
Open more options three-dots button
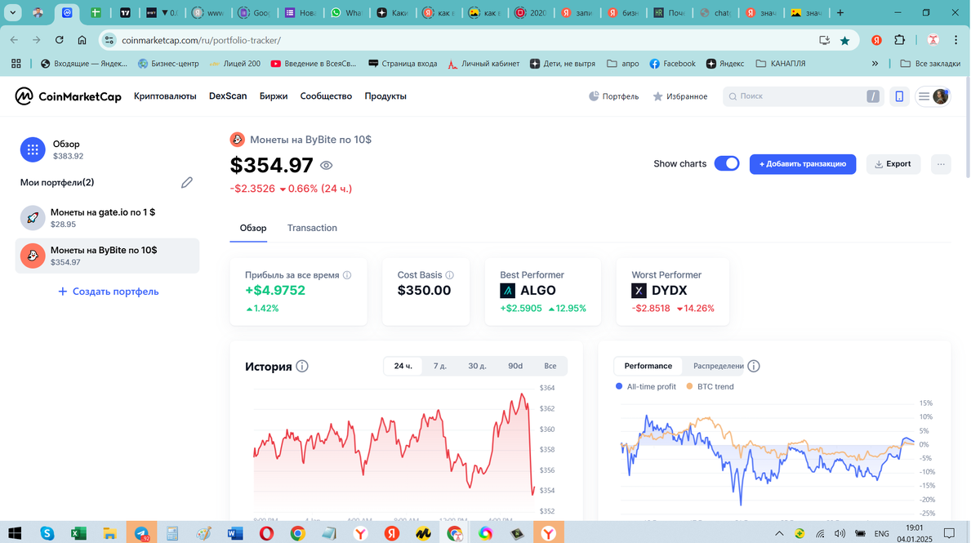coord(941,164)
